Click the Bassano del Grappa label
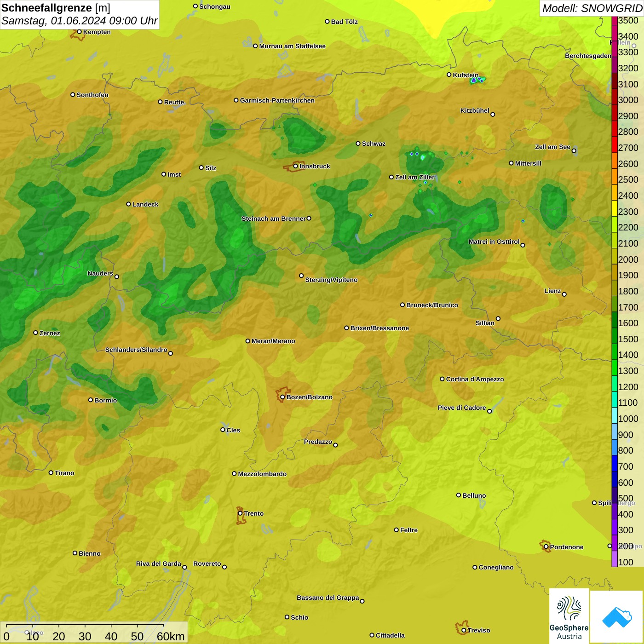Screen dimensions: 644x644 tap(328, 598)
